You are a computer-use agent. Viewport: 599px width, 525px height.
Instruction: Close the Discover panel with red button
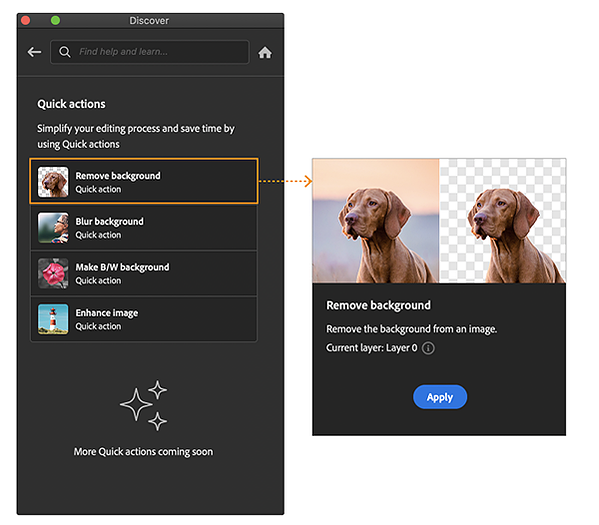click(26, 20)
